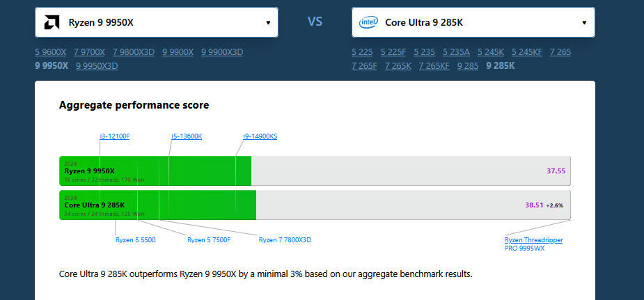
Task: Click the +2.6% difference label
Action: click(554, 205)
